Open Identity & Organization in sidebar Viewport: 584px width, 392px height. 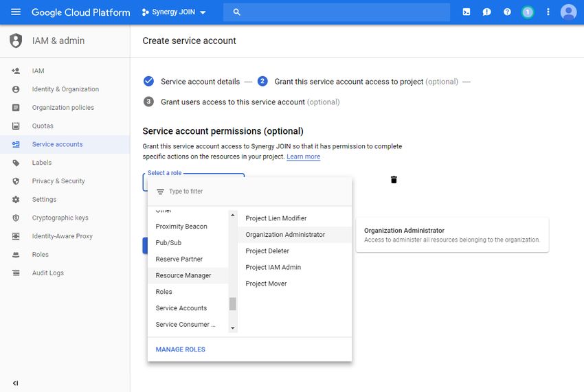65,89
